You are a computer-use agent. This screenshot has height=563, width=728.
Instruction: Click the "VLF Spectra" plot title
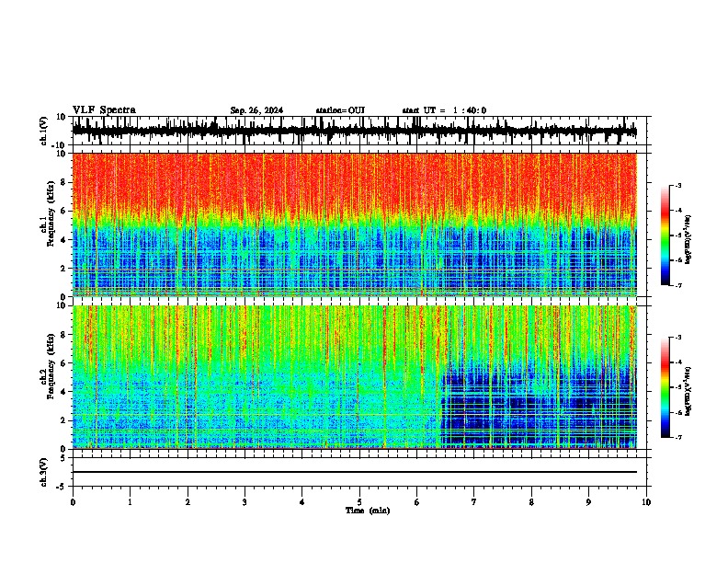pos(104,110)
